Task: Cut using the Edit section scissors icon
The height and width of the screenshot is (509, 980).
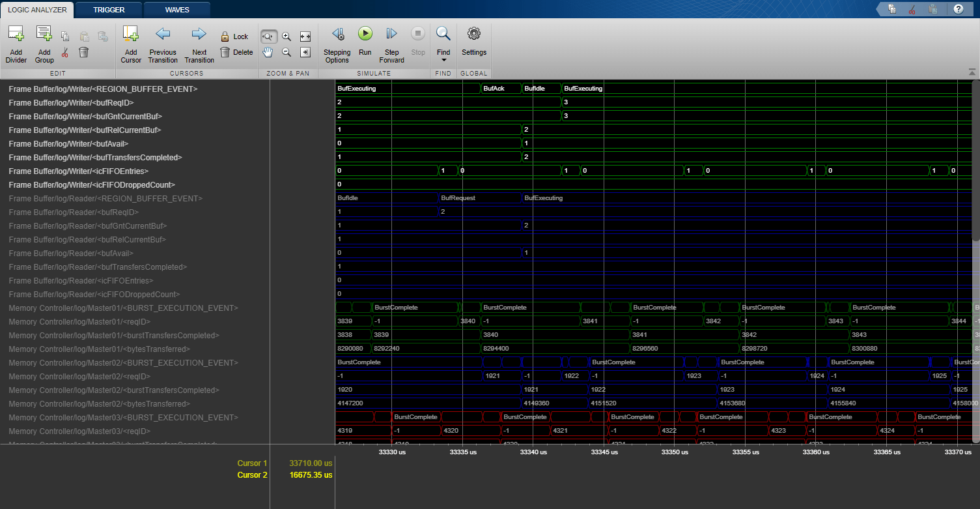Action: click(65, 52)
